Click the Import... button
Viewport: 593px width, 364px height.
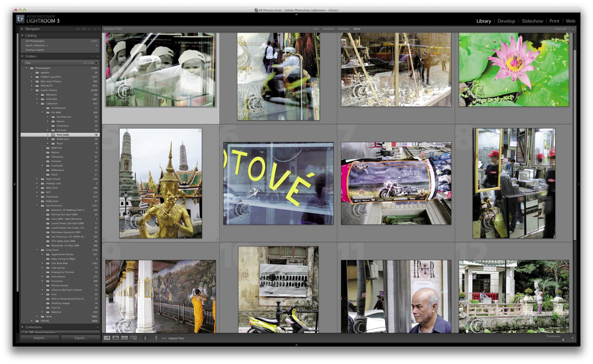click(x=40, y=338)
